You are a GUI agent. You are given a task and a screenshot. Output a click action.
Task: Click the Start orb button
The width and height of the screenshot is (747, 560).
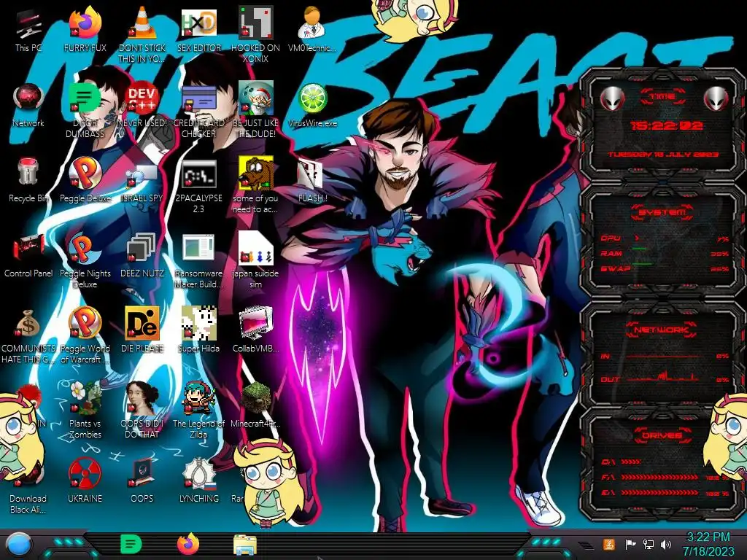pyautogui.click(x=19, y=545)
